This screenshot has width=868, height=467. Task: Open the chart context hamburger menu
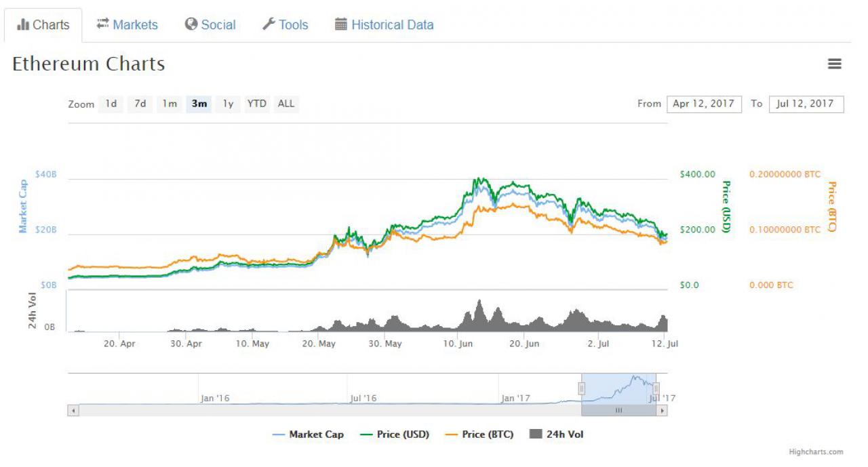tap(835, 64)
